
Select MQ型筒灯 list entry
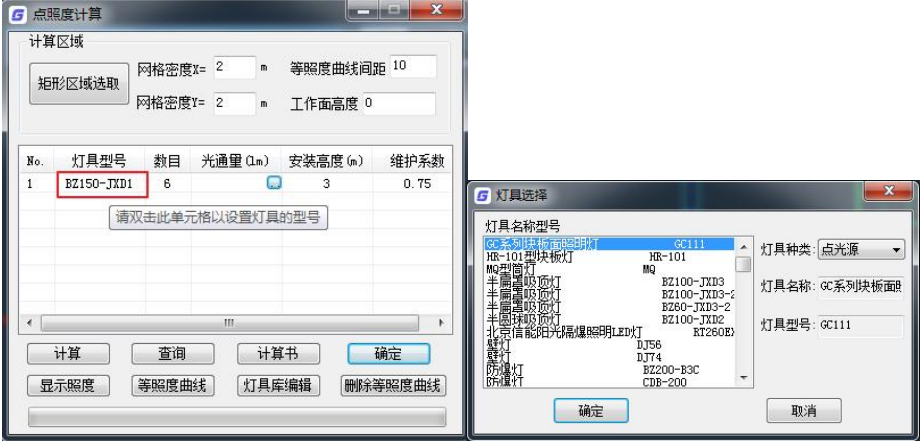click(x=610, y=270)
